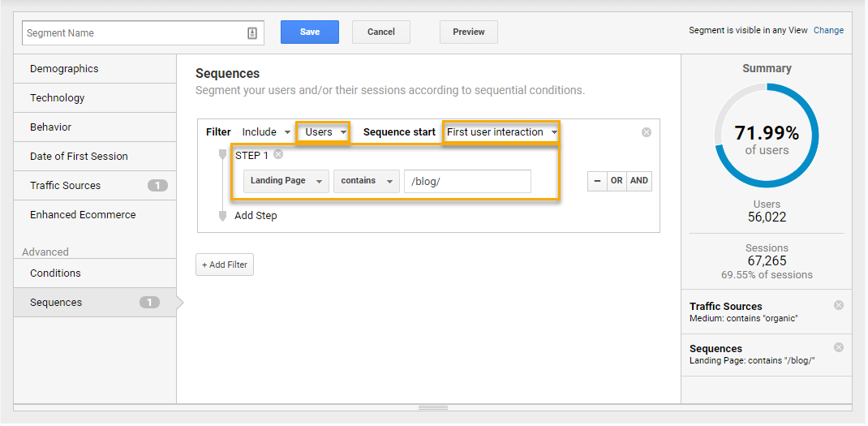
Task: Open the Include filter dropdown
Action: [x=266, y=132]
